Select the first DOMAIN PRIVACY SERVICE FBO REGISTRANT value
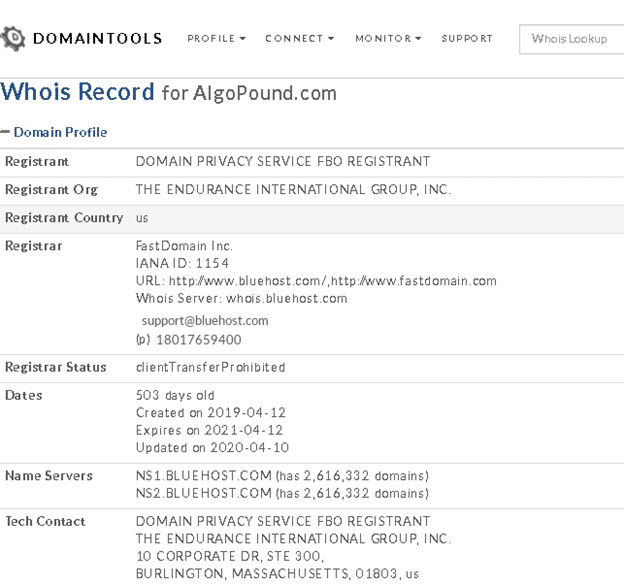The width and height of the screenshot is (624, 585). (283, 161)
